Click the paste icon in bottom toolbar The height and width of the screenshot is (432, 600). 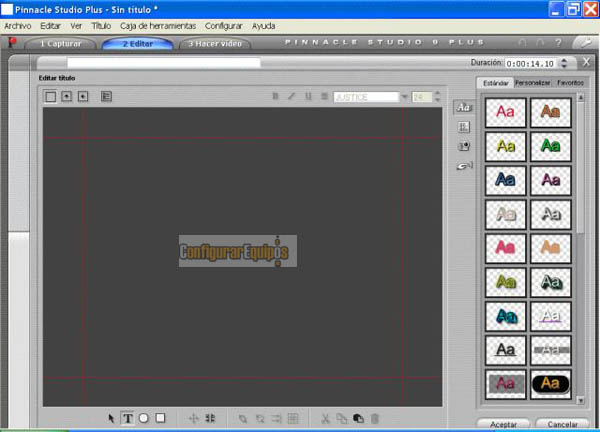[x=358, y=419]
